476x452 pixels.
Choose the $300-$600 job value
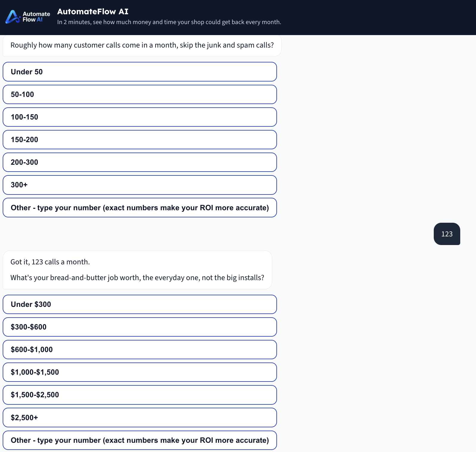[x=140, y=327]
